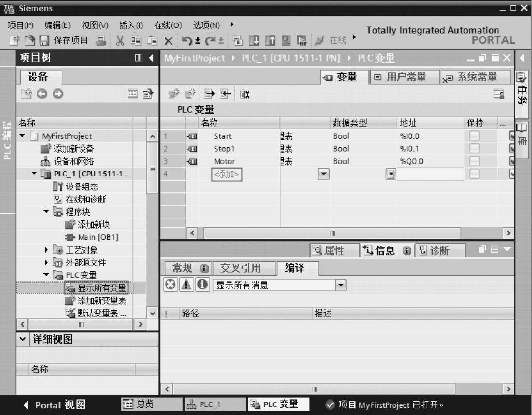Collapse the PLC_1 [CPU 1511-1 tree node
532x415 pixels.
[34, 174]
